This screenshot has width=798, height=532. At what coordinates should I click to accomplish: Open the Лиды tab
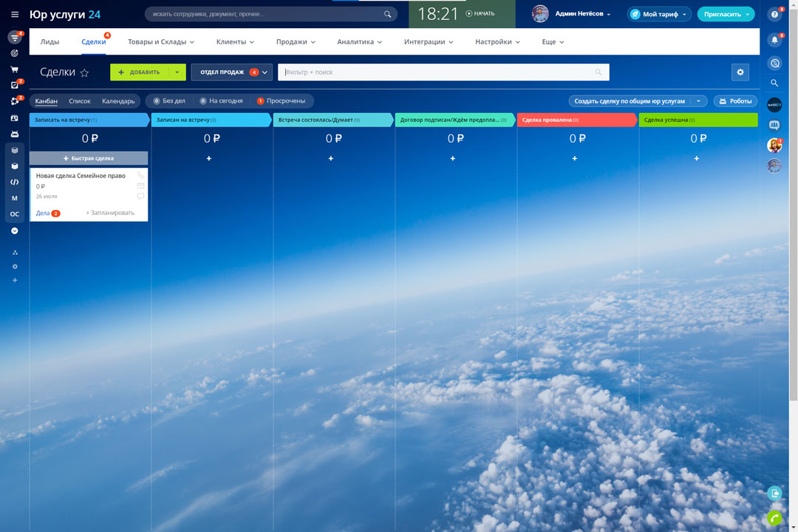click(x=50, y=41)
